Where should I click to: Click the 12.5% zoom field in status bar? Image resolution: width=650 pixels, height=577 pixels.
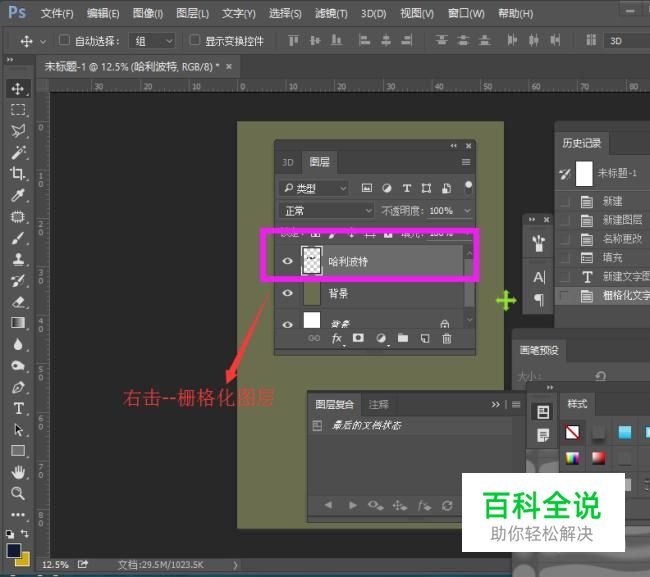point(55,565)
